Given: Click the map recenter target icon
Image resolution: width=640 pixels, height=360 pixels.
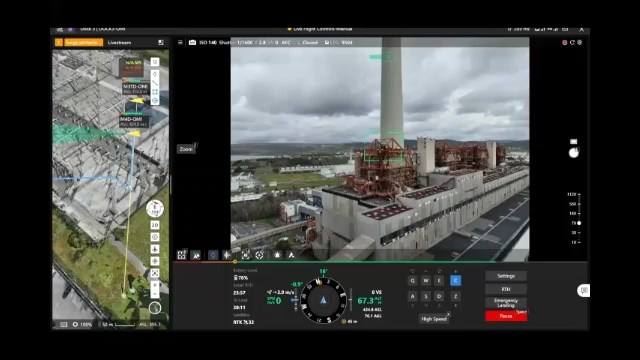Looking at the screenshot, I should (155, 261).
